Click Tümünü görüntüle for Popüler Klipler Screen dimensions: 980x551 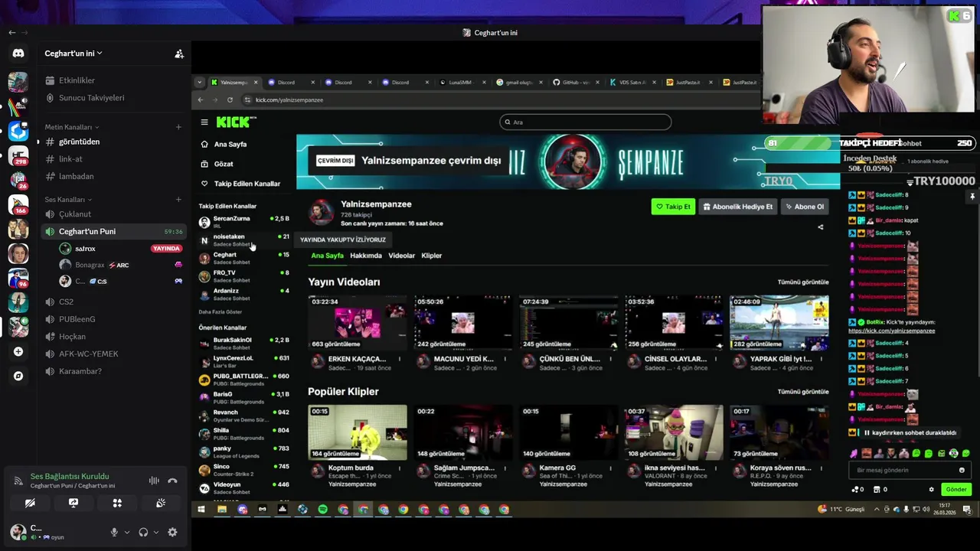pyautogui.click(x=803, y=392)
